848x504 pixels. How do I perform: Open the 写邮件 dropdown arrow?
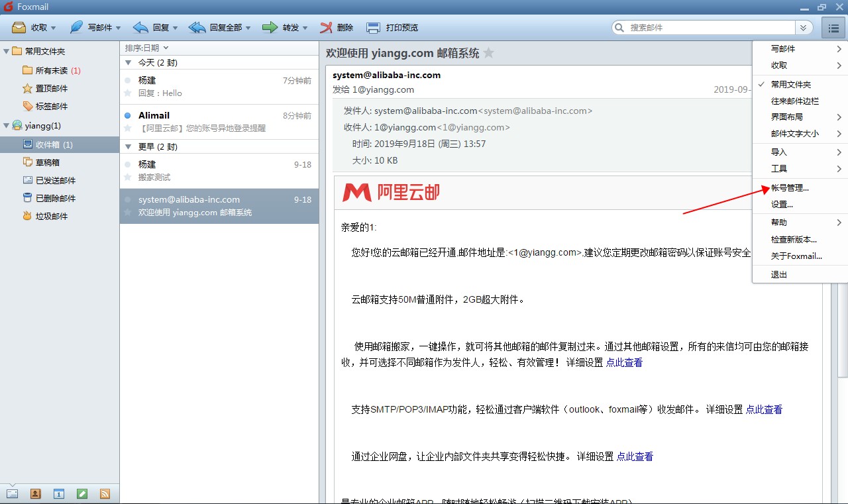click(x=119, y=28)
